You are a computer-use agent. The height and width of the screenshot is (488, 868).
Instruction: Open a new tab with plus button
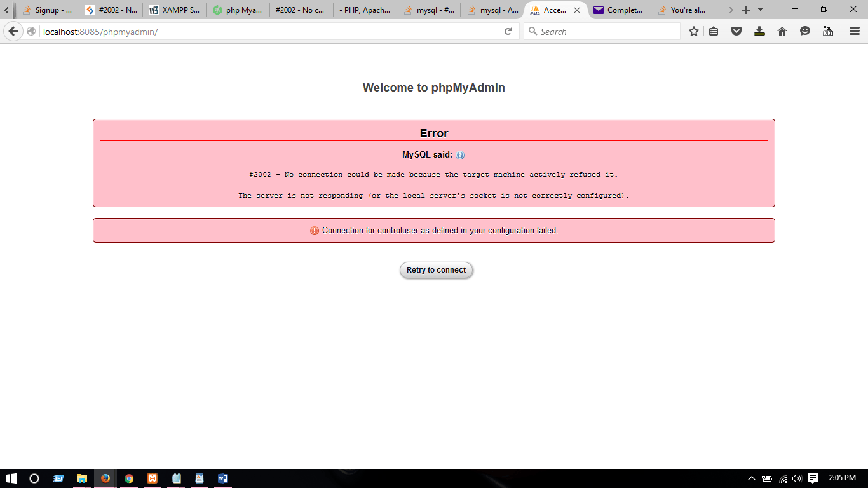tap(746, 10)
